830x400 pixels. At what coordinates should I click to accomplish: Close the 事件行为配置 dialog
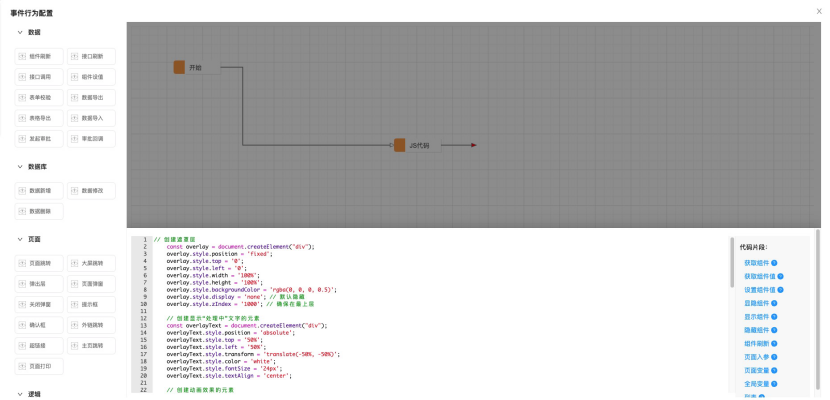tap(820, 11)
